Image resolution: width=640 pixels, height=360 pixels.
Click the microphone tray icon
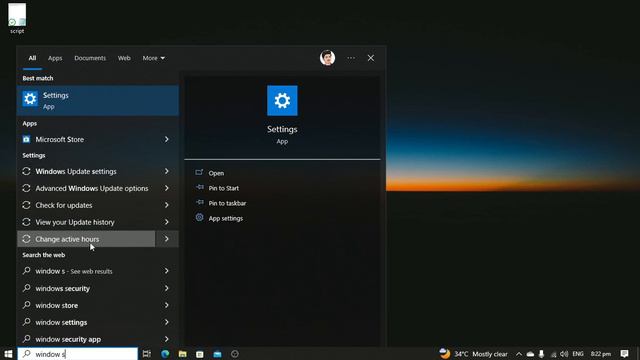[x=542, y=354]
